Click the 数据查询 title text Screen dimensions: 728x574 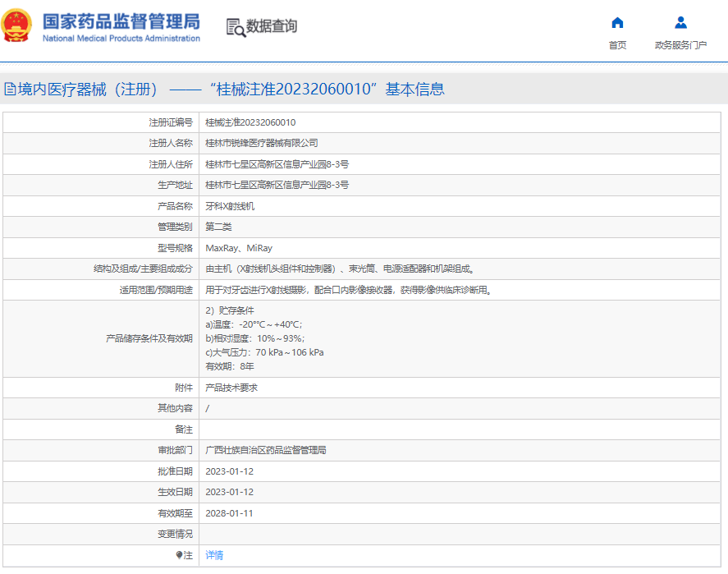tap(272, 26)
